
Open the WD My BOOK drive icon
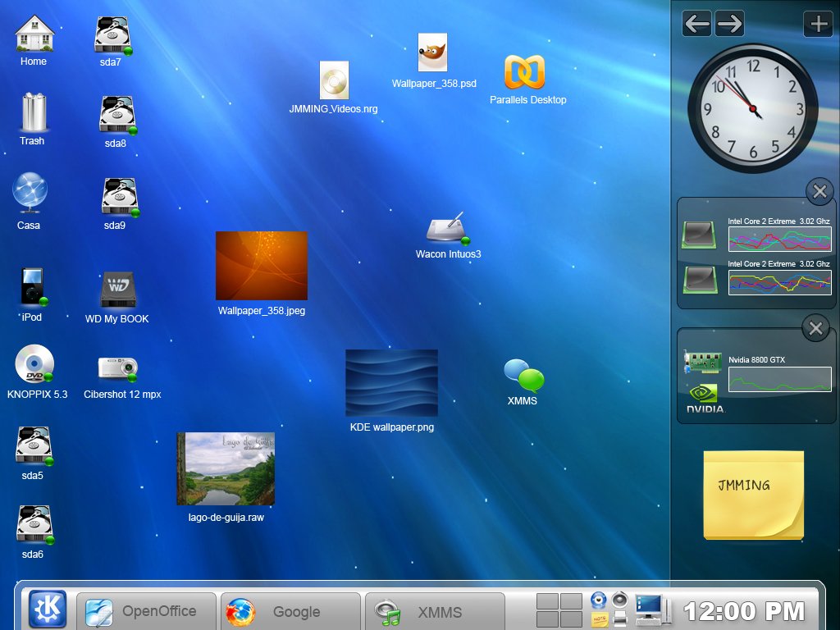[118, 290]
